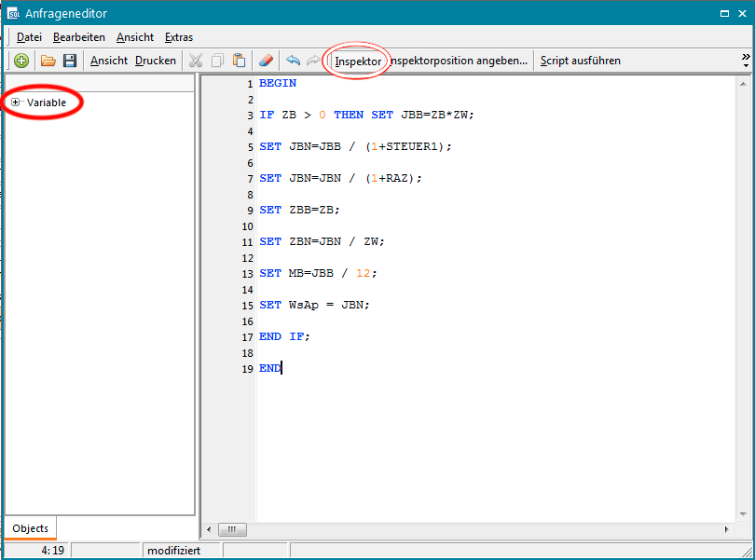Open file with the folder icon
This screenshot has width=755, height=560.
[48, 61]
